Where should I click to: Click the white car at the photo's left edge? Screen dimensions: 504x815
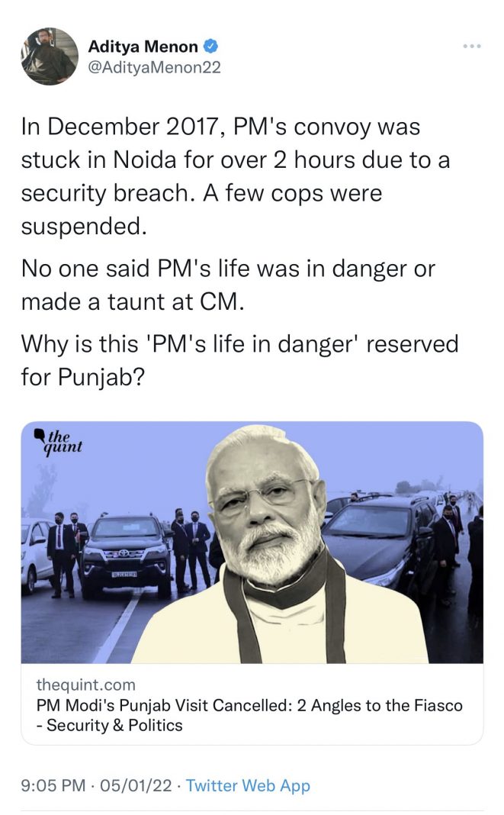point(35,554)
